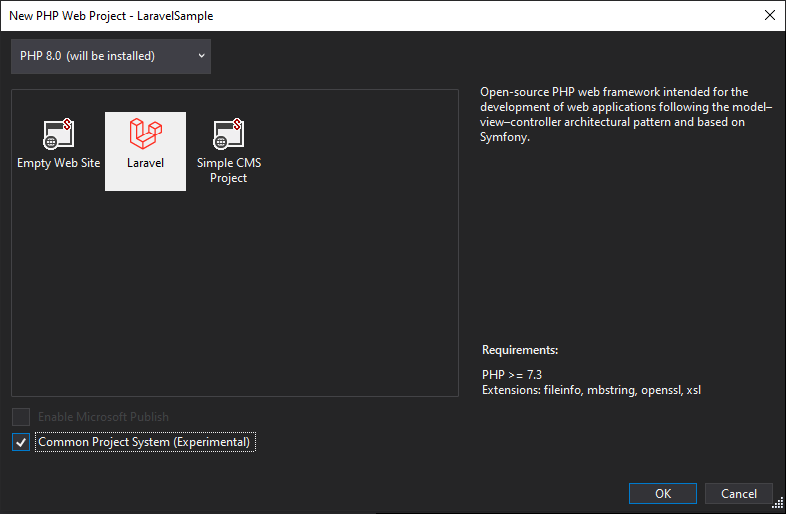Close the New PHP Web Project dialog
This screenshot has height=514, width=786.
pyautogui.click(x=769, y=16)
